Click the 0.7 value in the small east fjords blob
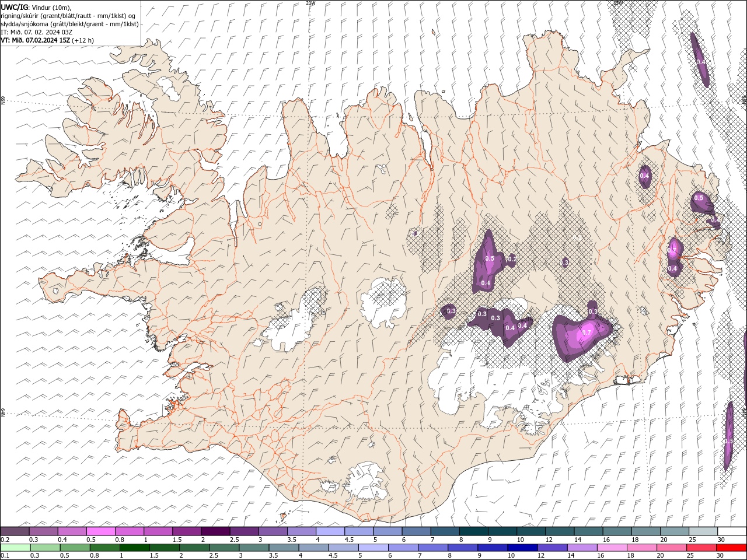The width and height of the screenshot is (747, 560). 672,250
